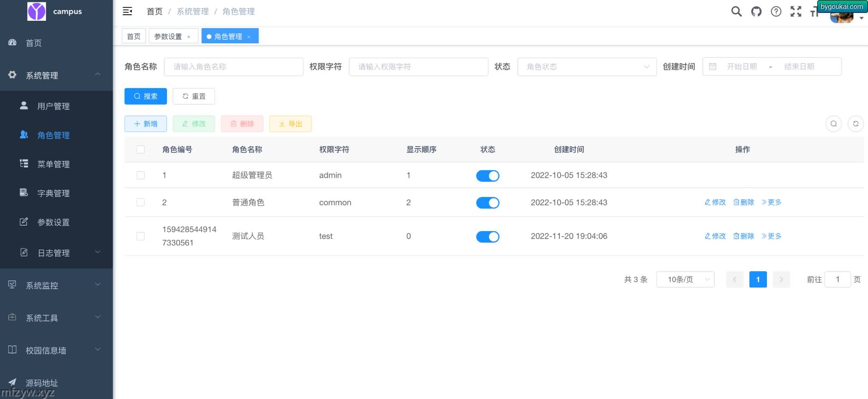Toggle status switch for 超级管理员 role

tap(488, 176)
